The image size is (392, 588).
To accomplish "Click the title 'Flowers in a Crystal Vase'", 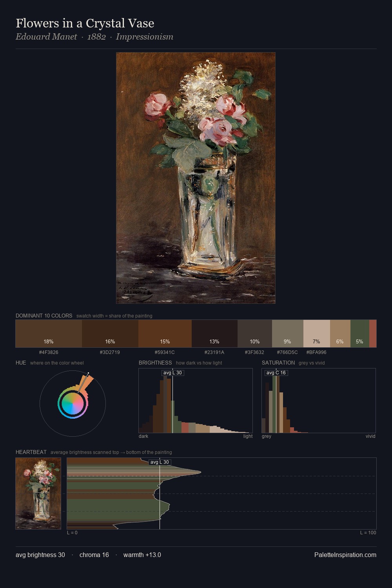I will (85, 23).
